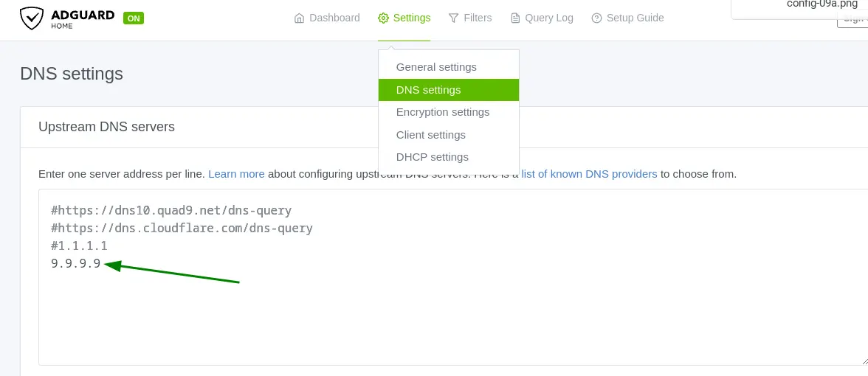Open General settings from the dropdown
This screenshot has width=868, height=376.
point(436,67)
